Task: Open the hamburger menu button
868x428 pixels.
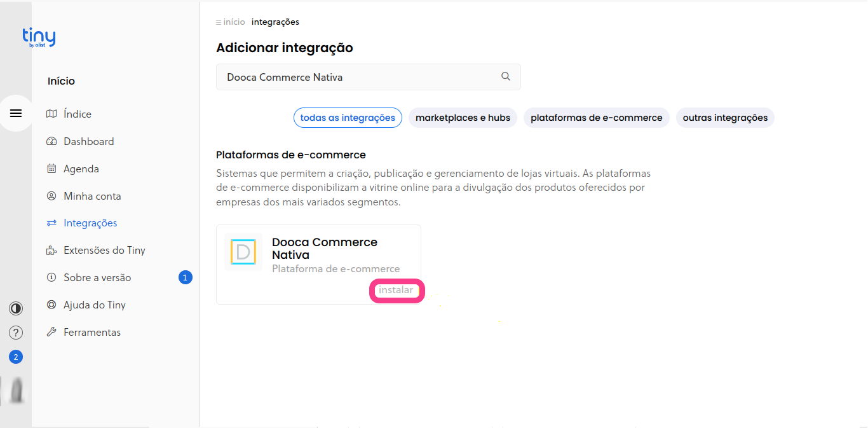Action: pyautogui.click(x=16, y=113)
